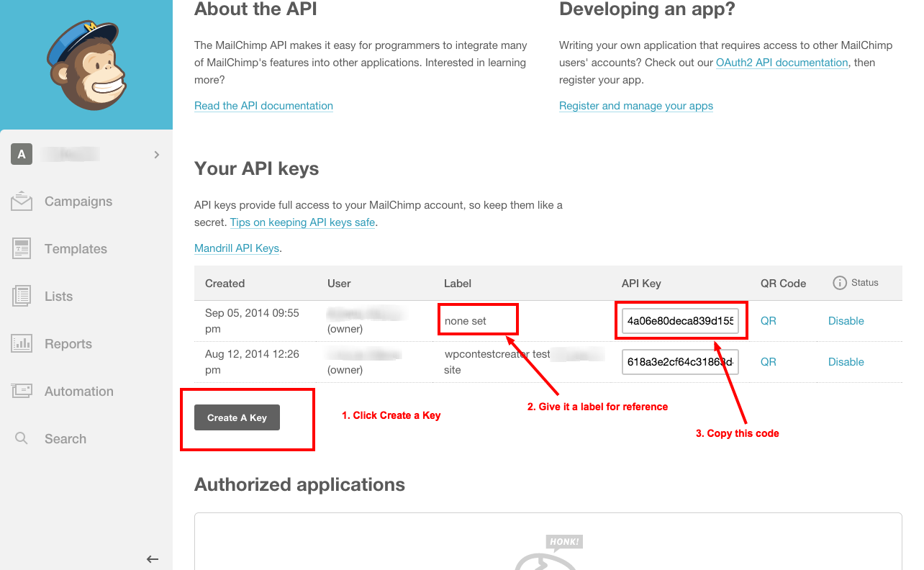Open Campaigns in the sidebar
This screenshot has height=570, width=924.
(78, 202)
